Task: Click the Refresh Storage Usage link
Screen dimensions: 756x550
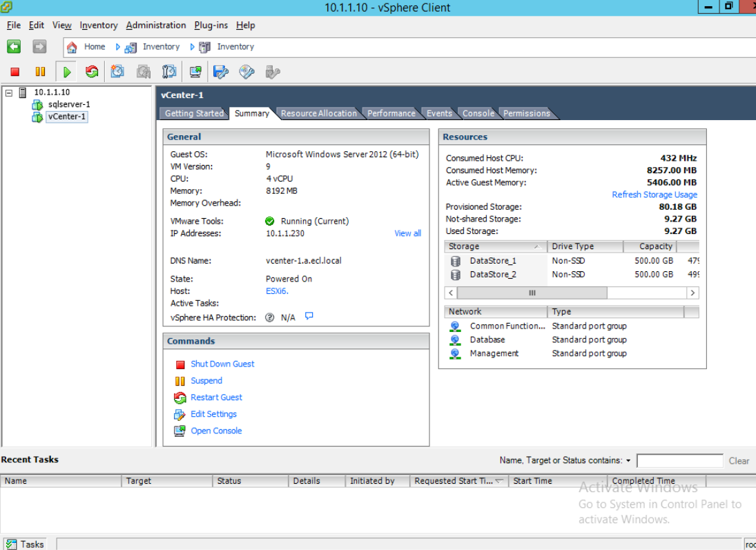Action: point(655,195)
